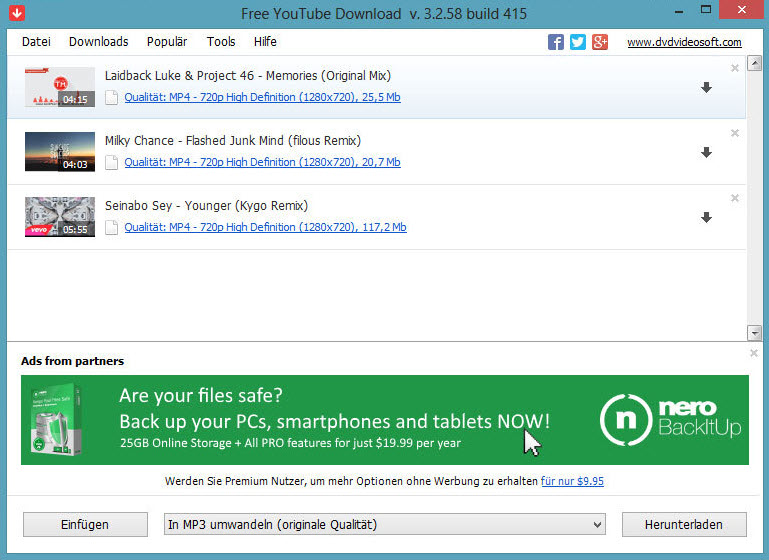Remove Milky Chance entry with its X
The image size is (769, 560).
click(x=735, y=133)
